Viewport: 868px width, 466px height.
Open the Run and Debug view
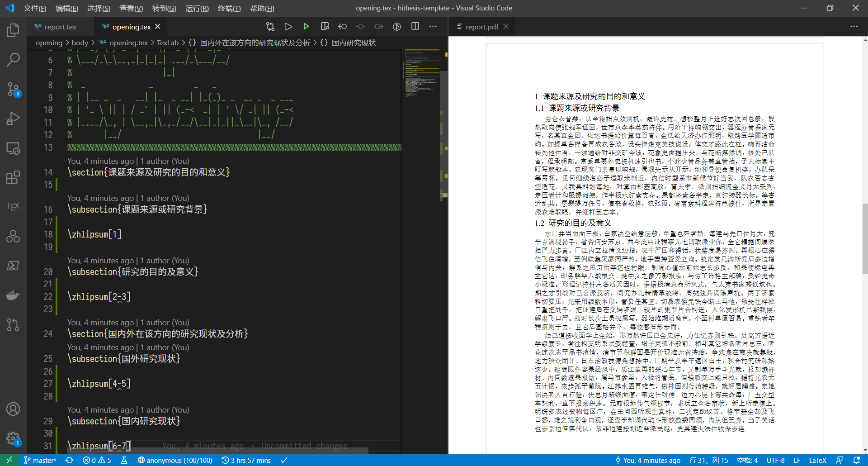(x=13, y=118)
